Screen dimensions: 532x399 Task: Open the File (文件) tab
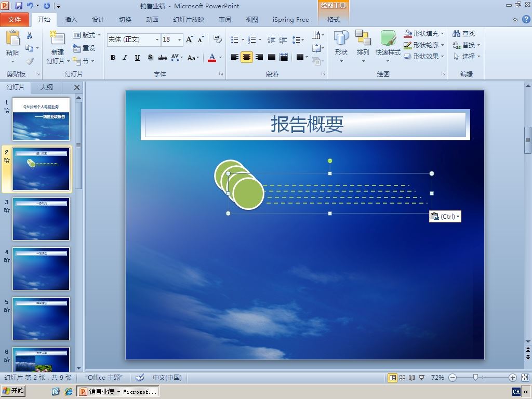pos(15,20)
